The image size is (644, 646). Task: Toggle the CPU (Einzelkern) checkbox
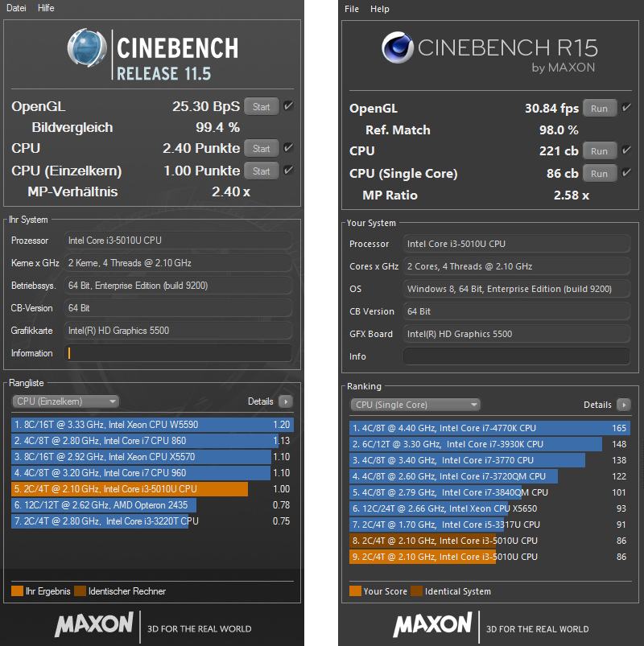[x=289, y=170]
